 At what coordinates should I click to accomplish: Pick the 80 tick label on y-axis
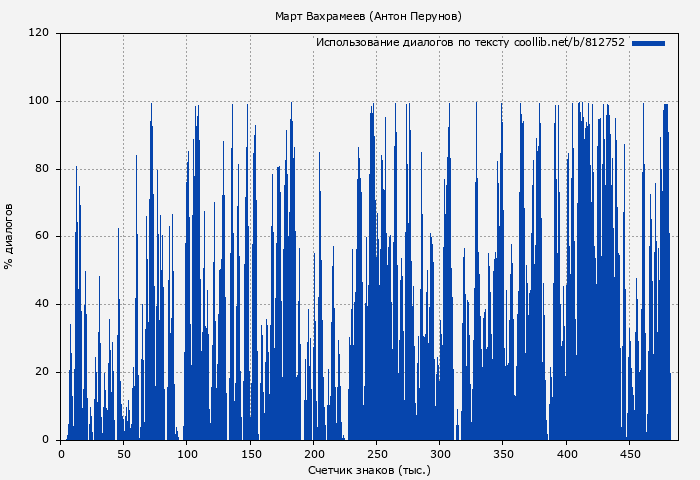pyautogui.click(x=43, y=169)
